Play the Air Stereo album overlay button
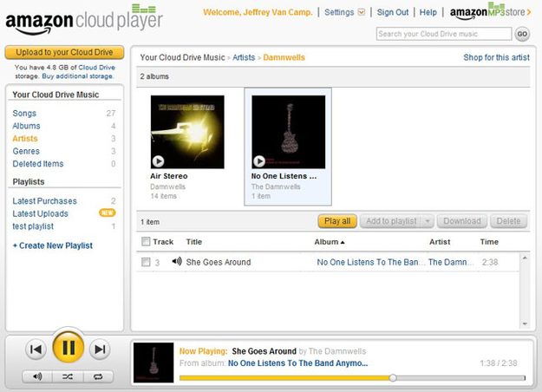The image size is (542, 392). (x=158, y=161)
